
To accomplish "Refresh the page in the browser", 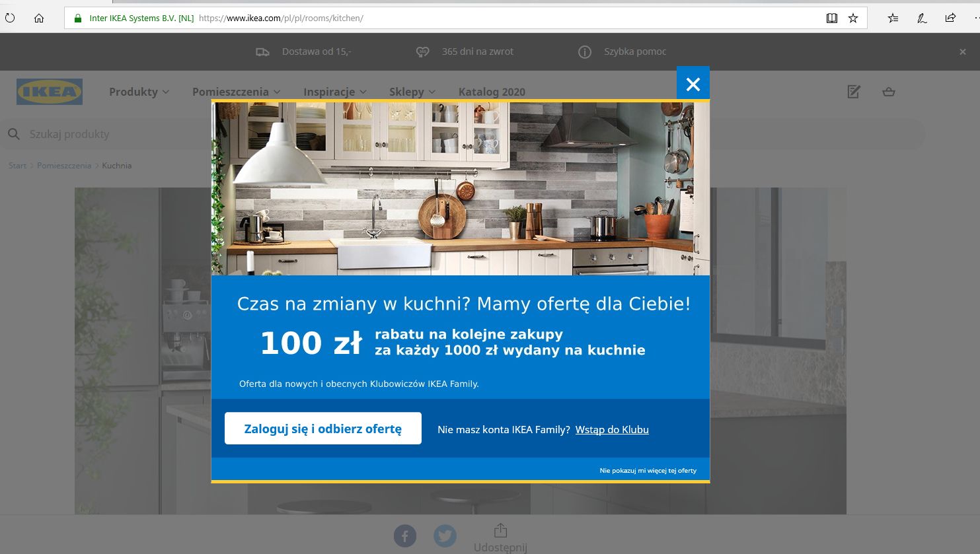I will pyautogui.click(x=10, y=18).
